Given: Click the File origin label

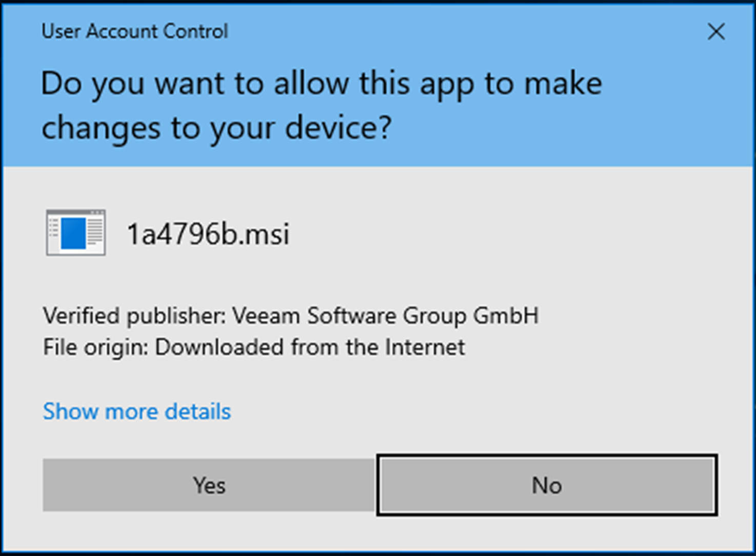Looking at the screenshot, I should pos(95,347).
